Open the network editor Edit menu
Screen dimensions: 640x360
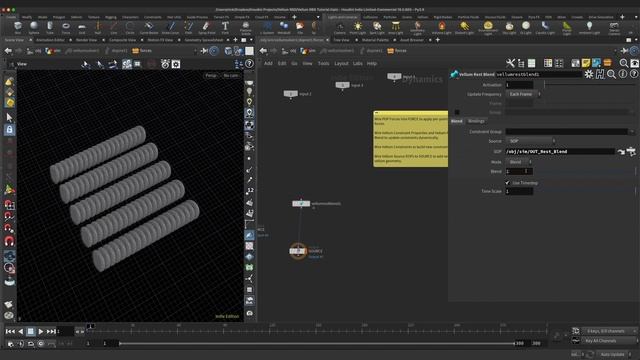pyautogui.click(x=282, y=64)
